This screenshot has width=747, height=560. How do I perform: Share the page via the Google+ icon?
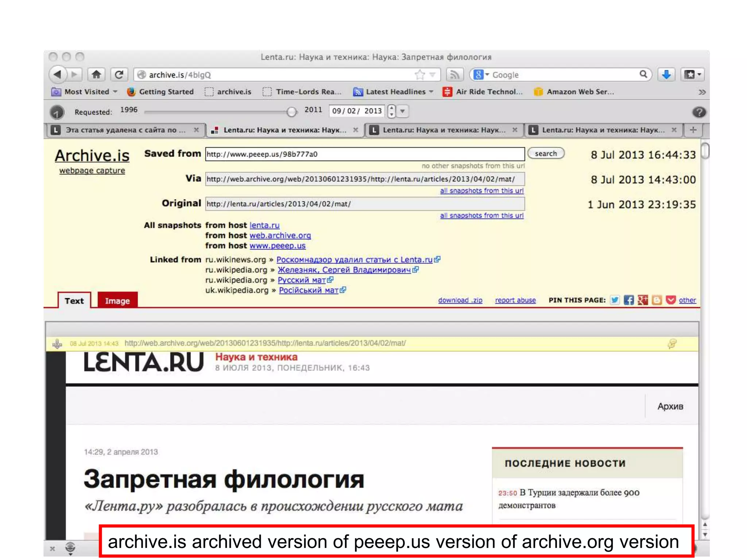(643, 300)
